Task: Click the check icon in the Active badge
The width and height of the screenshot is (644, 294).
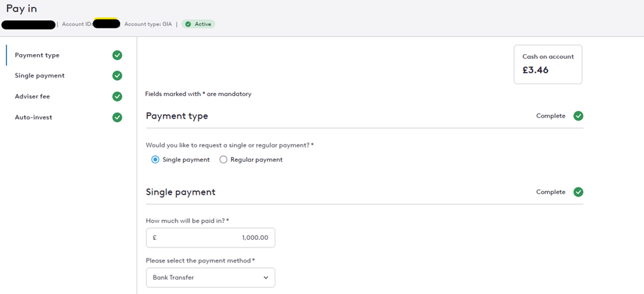Action: click(x=188, y=24)
